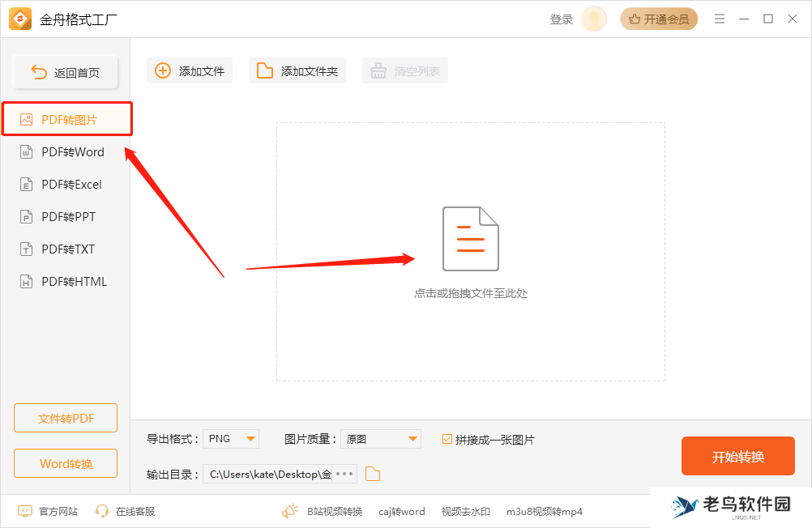Viewport: 812px width, 528px height.
Task: Expand the hamburger menu in title bar
Action: coord(720,18)
